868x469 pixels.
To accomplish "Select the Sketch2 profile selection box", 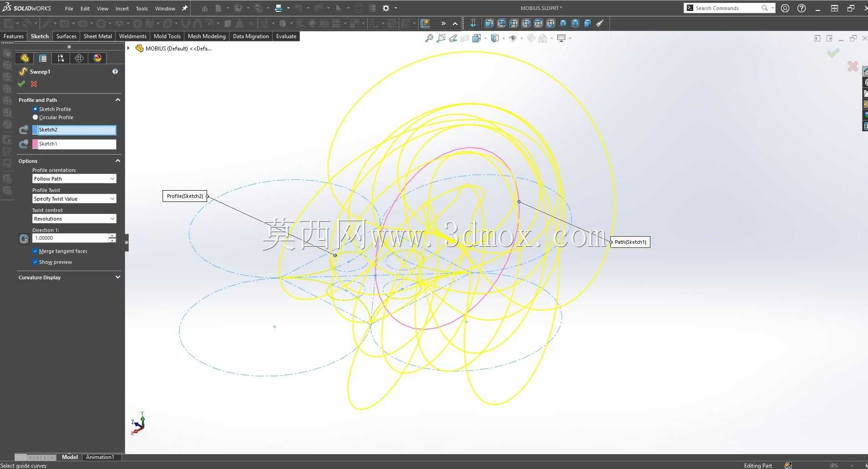I will coord(77,130).
